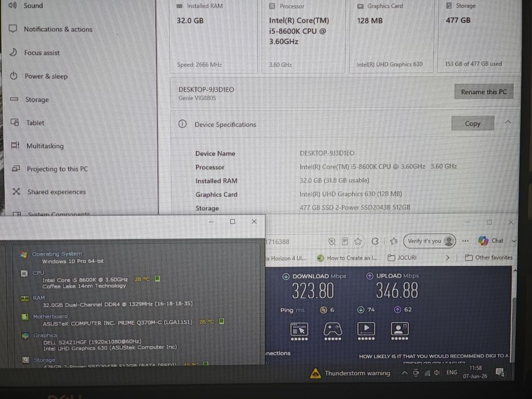532x399 pixels.
Task: Click the UPLOAD Mbps arrow icon
Action: (369, 276)
